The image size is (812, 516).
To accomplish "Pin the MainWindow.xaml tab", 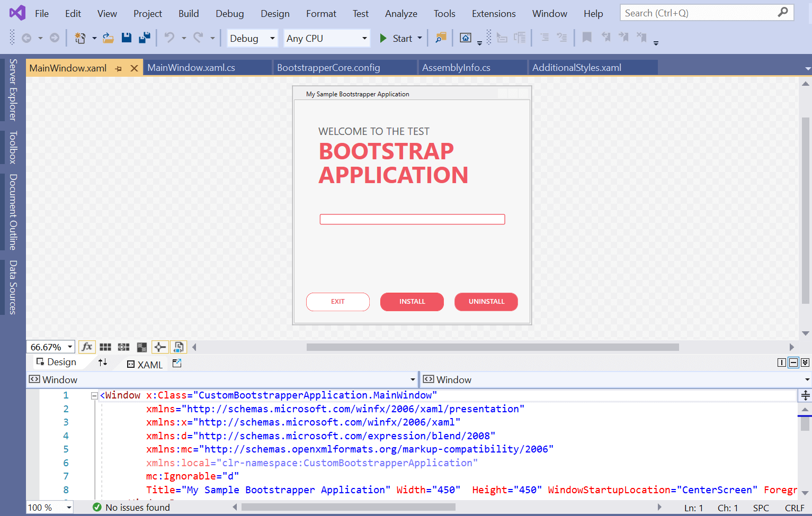I will coord(119,68).
